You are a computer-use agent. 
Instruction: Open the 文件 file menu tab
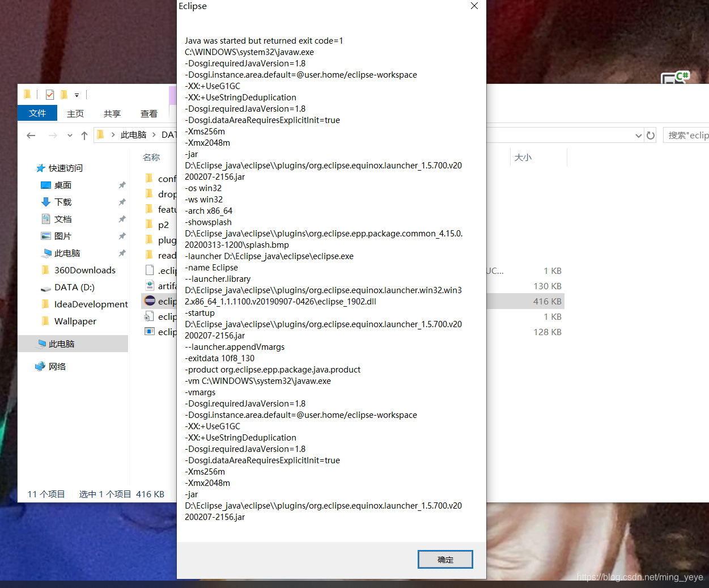pos(37,113)
